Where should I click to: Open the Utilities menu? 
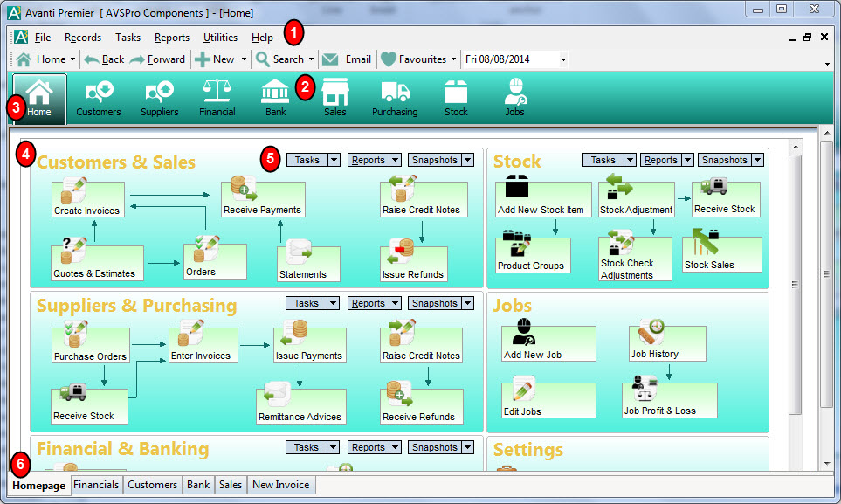pyautogui.click(x=220, y=38)
